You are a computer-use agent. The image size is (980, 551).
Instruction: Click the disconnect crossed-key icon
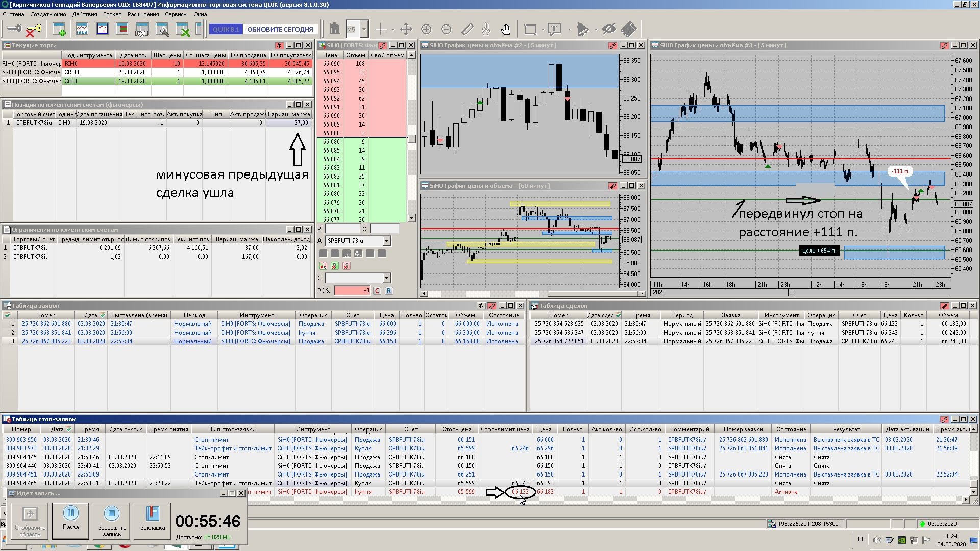pyautogui.click(x=33, y=30)
